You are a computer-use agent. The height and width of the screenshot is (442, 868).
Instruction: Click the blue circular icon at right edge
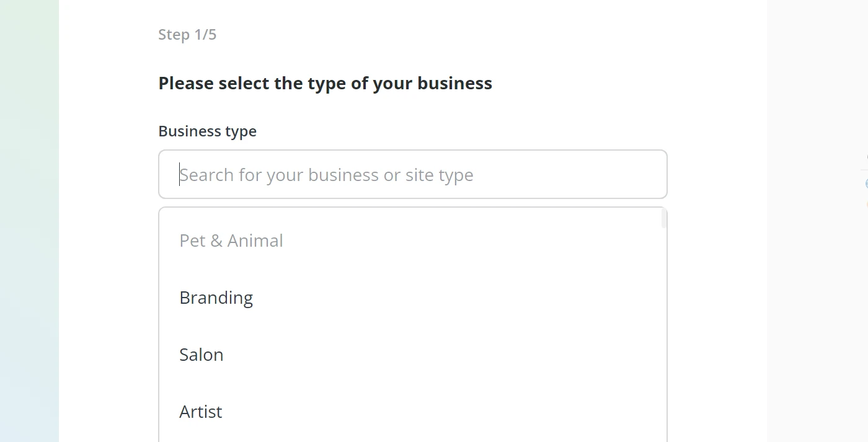(x=866, y=183)
